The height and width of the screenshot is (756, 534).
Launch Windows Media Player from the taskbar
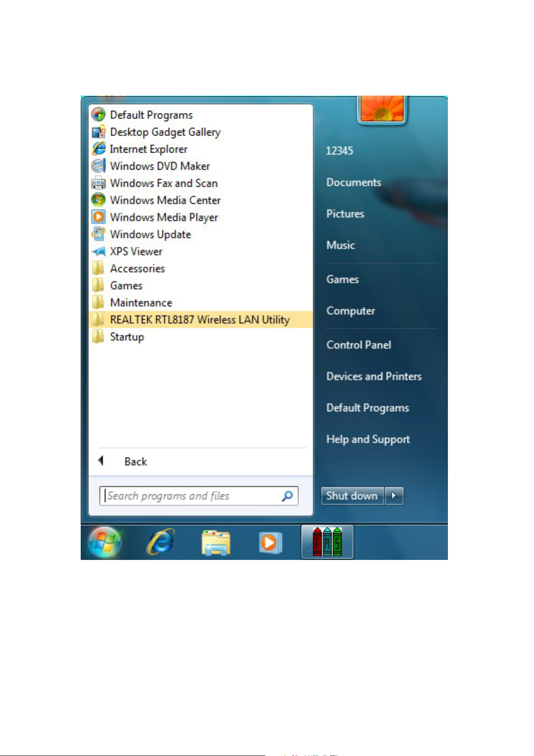coord(270,543)
